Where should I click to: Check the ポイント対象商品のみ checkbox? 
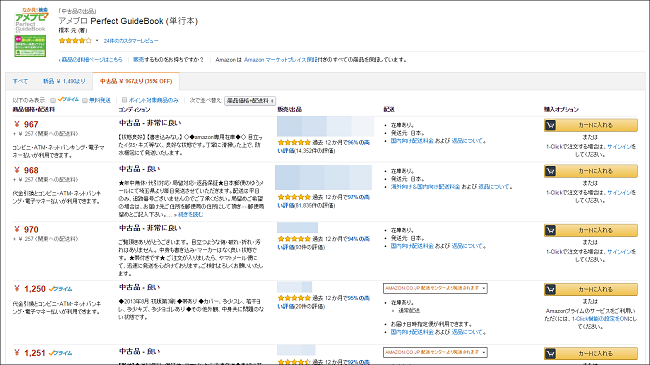pos(124,100)
